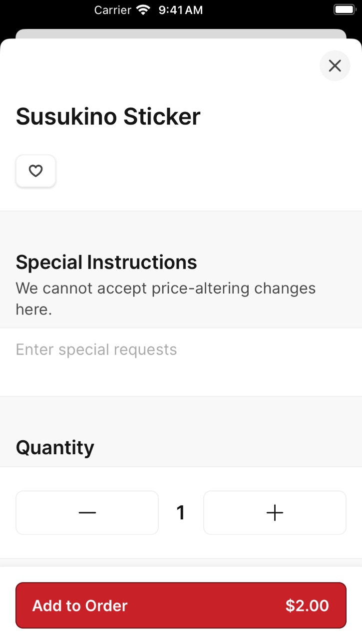Click the Susukino Sticker title

108,117
